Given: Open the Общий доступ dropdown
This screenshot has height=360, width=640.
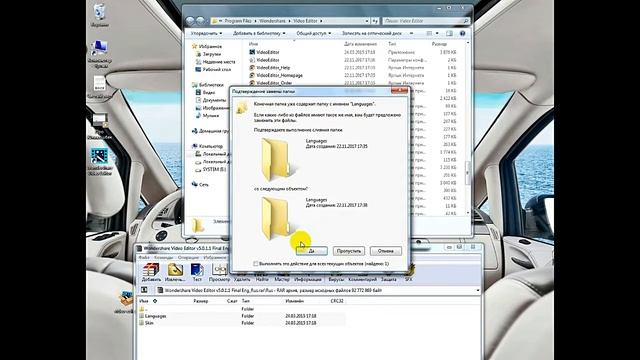Looking at the screenshot, I should point(313,33).
